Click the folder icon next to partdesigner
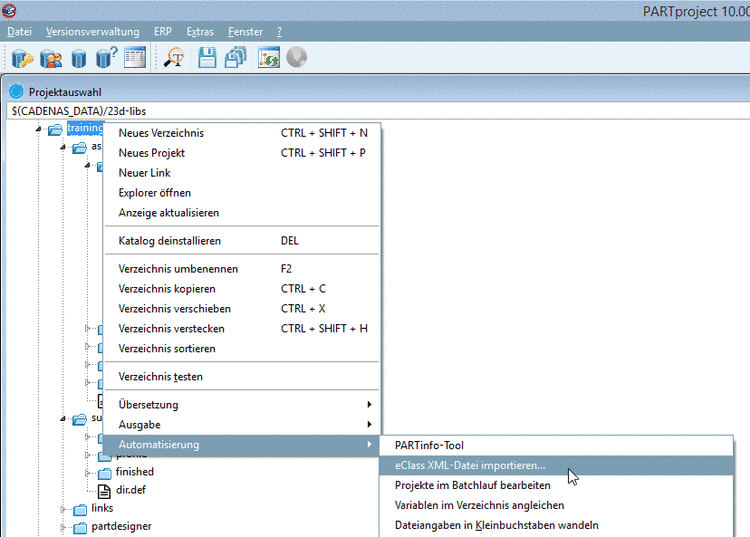Screen dimensions: 750x537 click(x=80, y=528)
